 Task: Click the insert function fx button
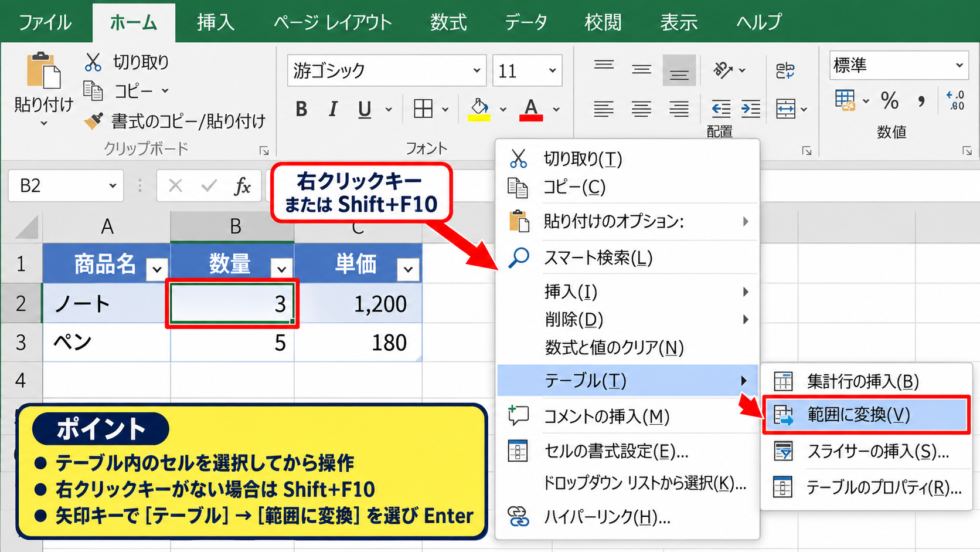coord(242,186)
